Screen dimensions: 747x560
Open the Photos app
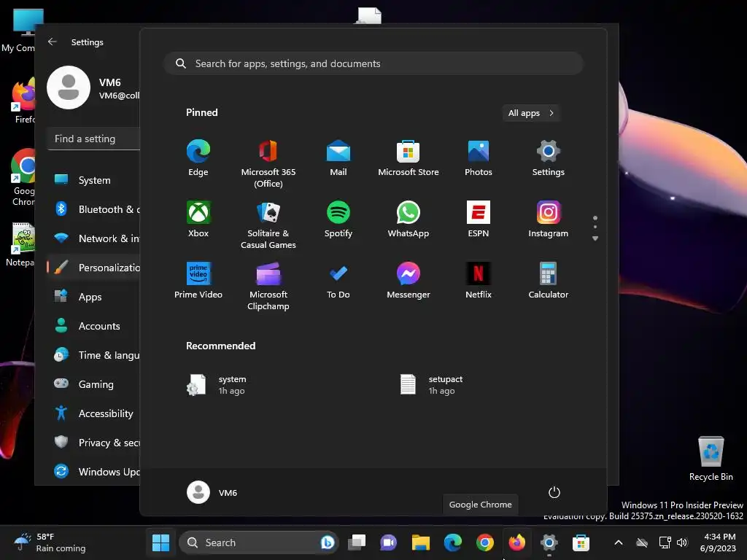[x=479, y=157]
